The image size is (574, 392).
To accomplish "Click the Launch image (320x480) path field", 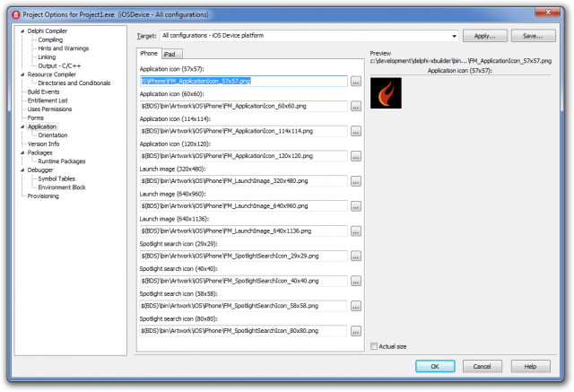I will coord(243,181).
